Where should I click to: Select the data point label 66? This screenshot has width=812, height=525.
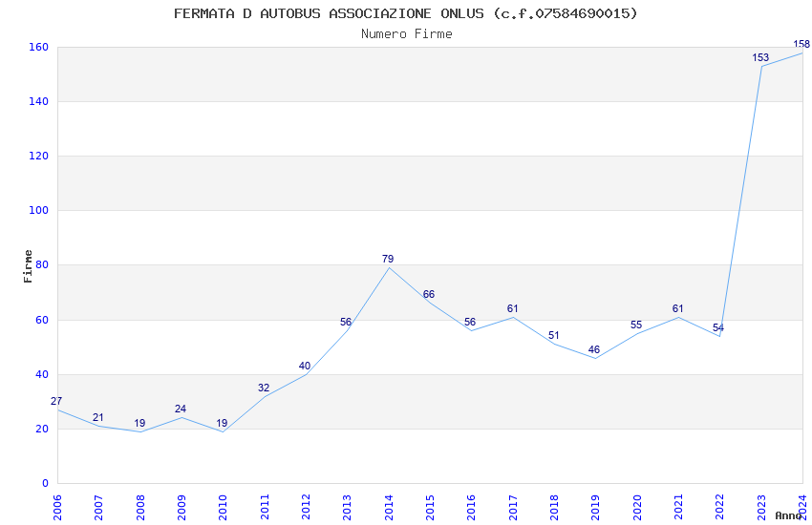429,294
